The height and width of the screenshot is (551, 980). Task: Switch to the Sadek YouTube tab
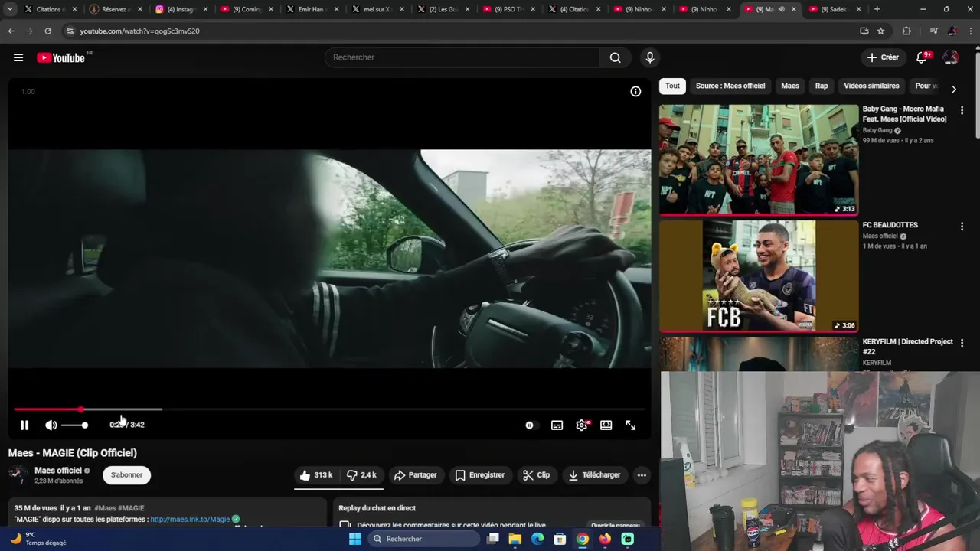click(x=835, y=9)
